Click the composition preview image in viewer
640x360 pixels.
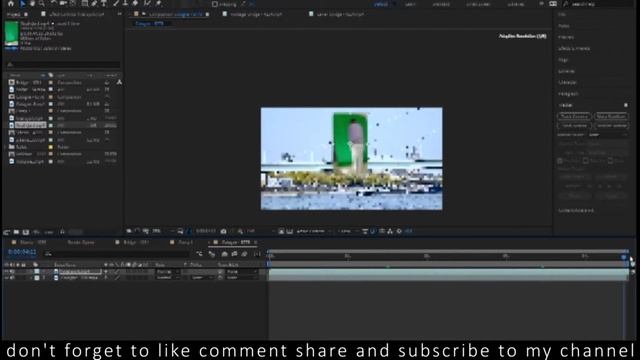pyautogui.click(x=351, y=159)
